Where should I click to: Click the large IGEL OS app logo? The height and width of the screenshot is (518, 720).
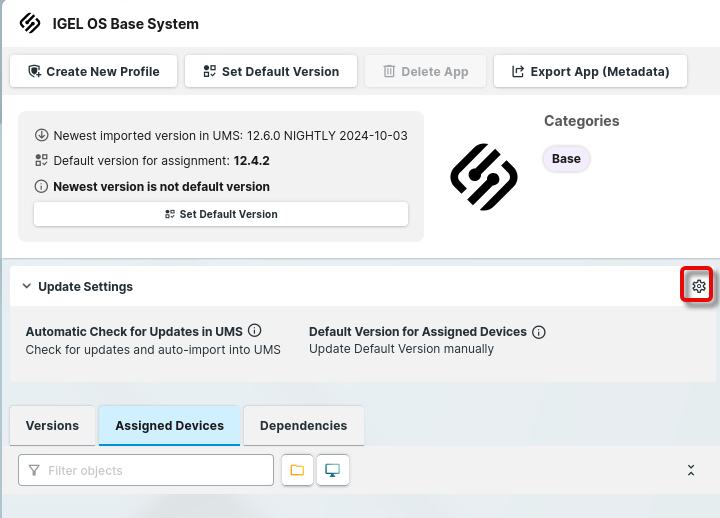(x=483, y=177)
